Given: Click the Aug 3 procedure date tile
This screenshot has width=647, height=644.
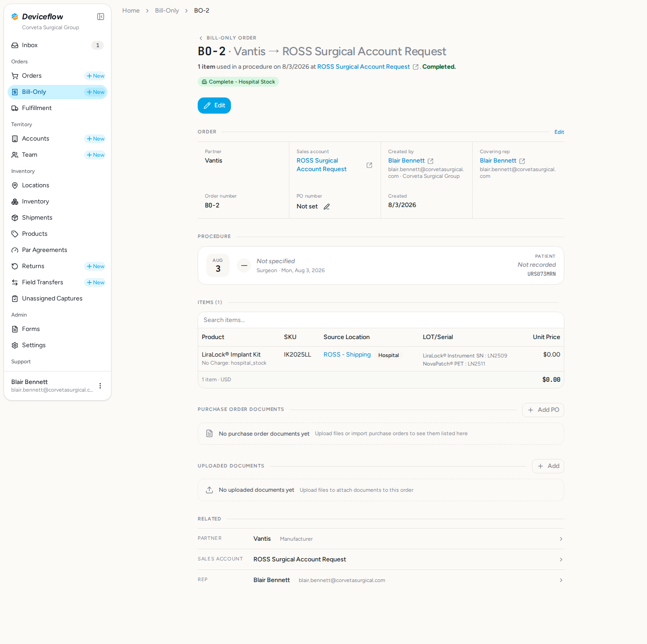Looking at the screenshot, I should [218, 265].
